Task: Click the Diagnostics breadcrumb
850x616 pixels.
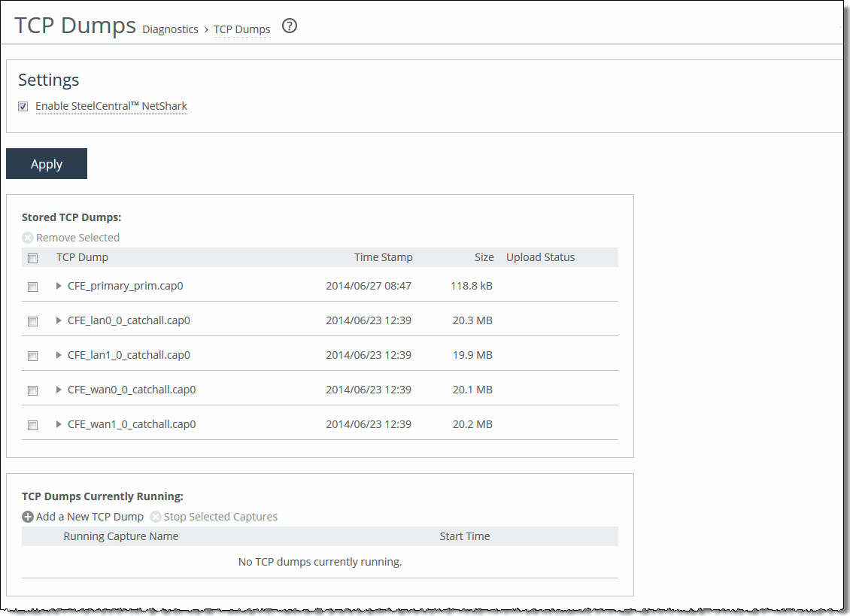Action: (170, 29)
